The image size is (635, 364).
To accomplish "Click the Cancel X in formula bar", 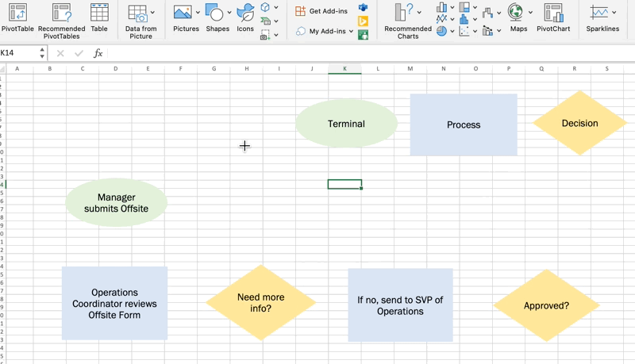I will [x=60, y=53].
